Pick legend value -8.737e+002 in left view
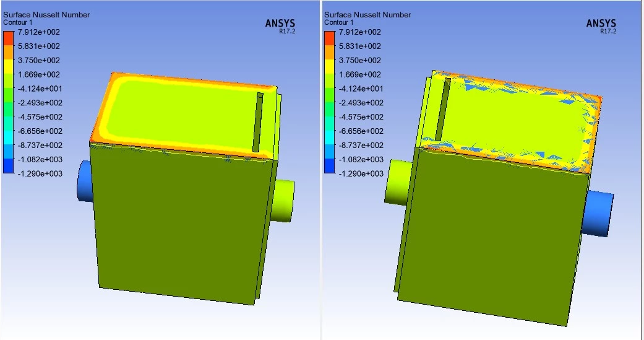Viewport: 644px width, 340px height. [x=38, y=145]
